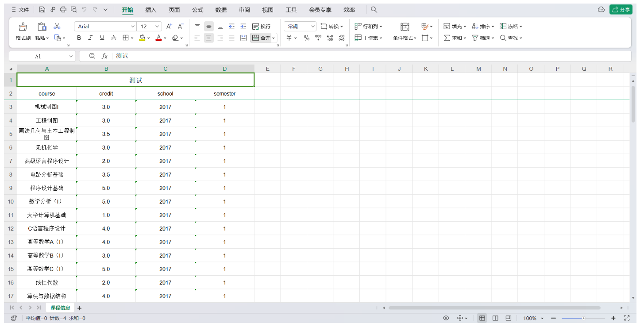Click the fx insert function icon
The image size is (644, 331).
pyautogui.click(x=105, y=56)
